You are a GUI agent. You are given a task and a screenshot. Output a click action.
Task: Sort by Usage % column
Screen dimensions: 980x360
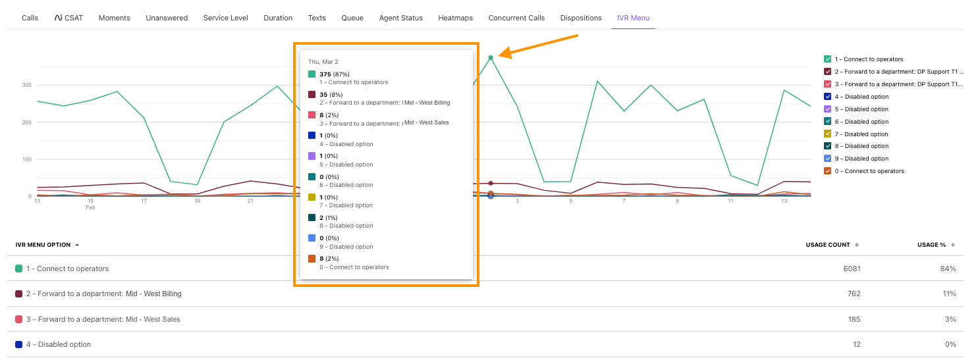935,245
